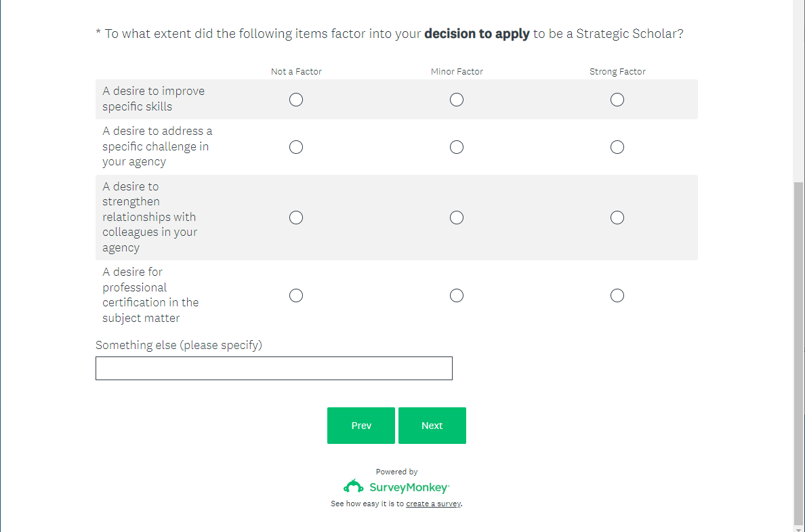Select Not a Factor for improving specific skills
Viewport: 805px width, 532px height.
click(296, 100)
